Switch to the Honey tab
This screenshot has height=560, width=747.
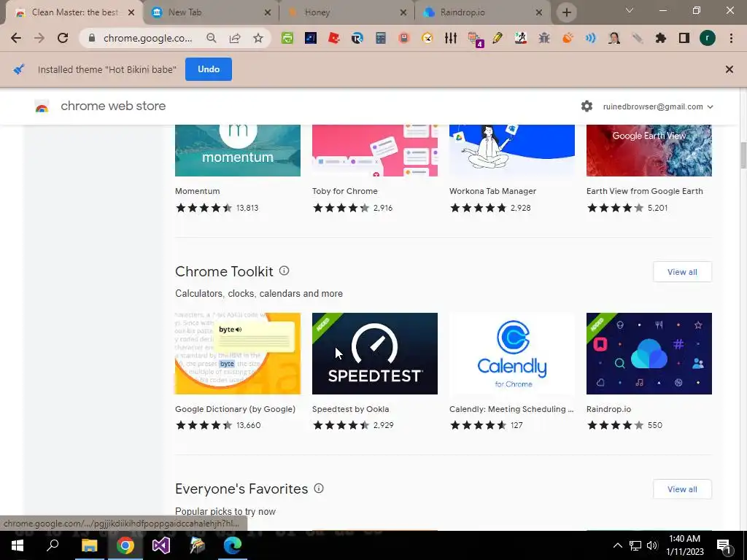(x=347, y=12)
